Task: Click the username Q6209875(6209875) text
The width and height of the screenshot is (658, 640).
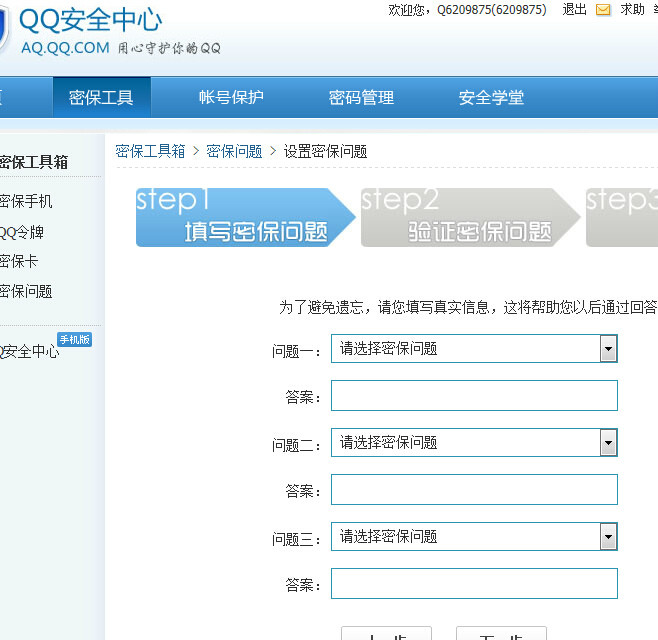Action: point(492,9)
